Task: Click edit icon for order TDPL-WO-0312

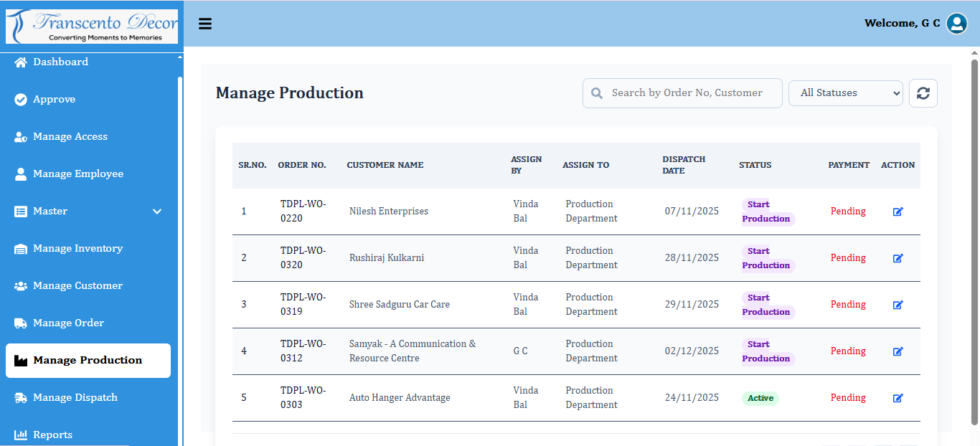Action: click(x=897, y=351)
